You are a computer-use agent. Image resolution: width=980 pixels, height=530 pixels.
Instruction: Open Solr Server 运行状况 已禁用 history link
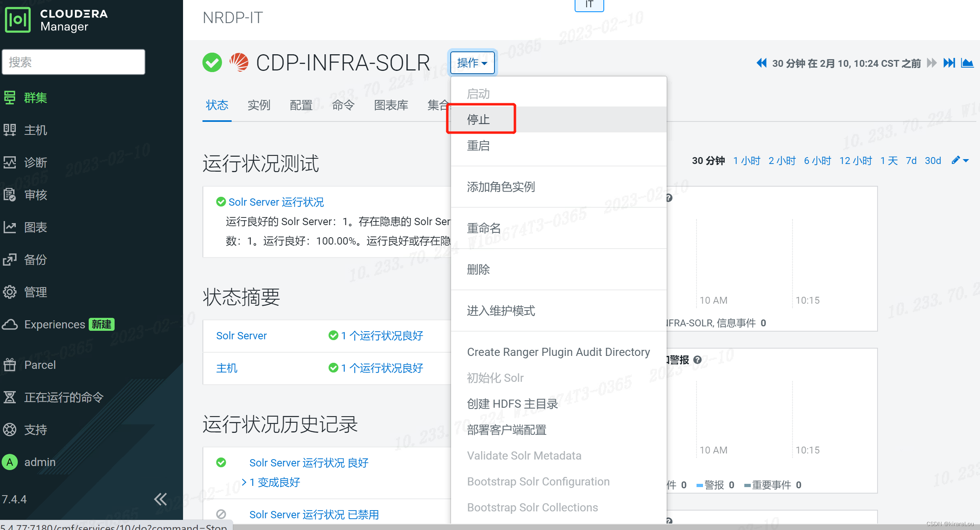(314, 515)
